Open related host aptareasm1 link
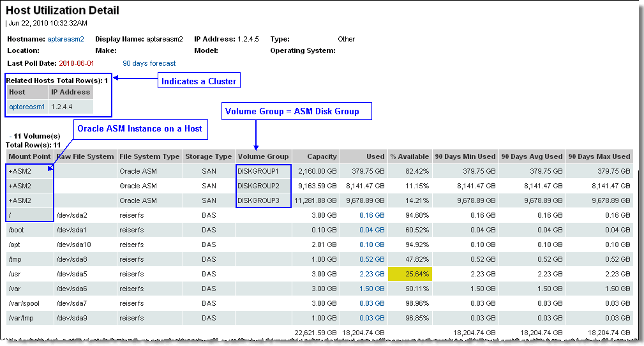644x346 pixels. click(x=27, y=107)
